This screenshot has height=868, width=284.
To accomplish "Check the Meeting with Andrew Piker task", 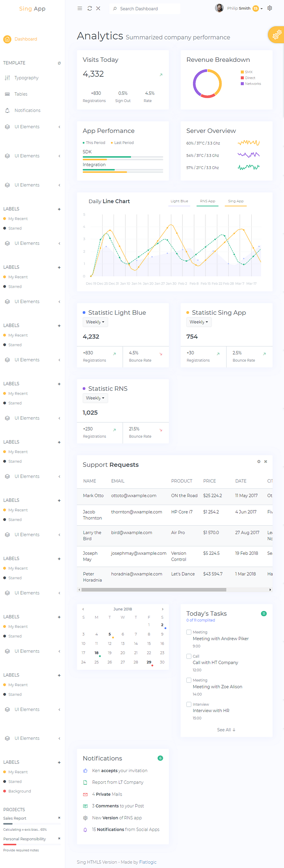I will click(x=189, y=632).
